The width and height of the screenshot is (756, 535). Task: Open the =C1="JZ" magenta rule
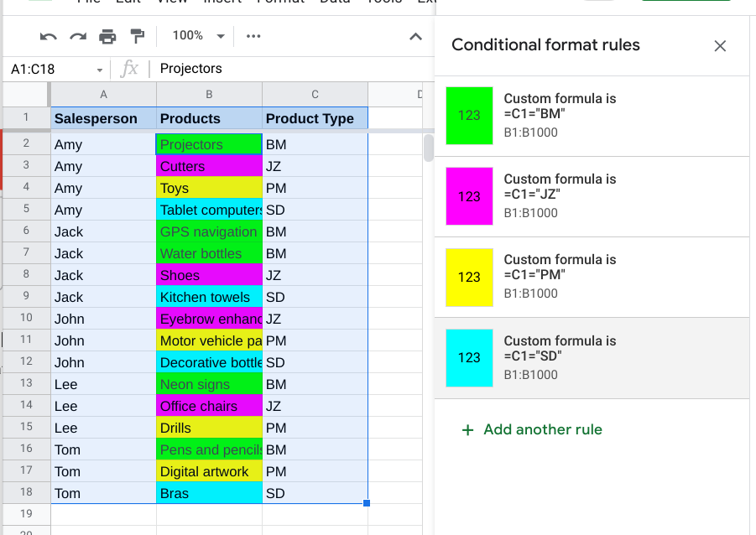pyautogui.click(x=592, y=197)
